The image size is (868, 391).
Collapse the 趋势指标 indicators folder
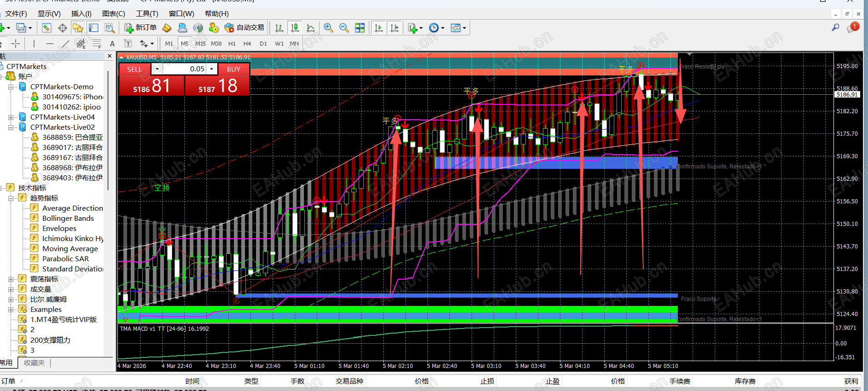tap(11, 198)
